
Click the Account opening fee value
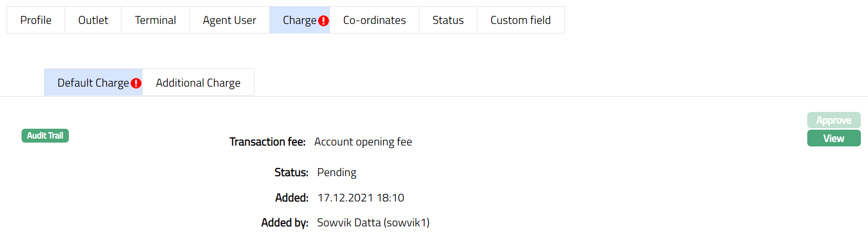point(363,142)
